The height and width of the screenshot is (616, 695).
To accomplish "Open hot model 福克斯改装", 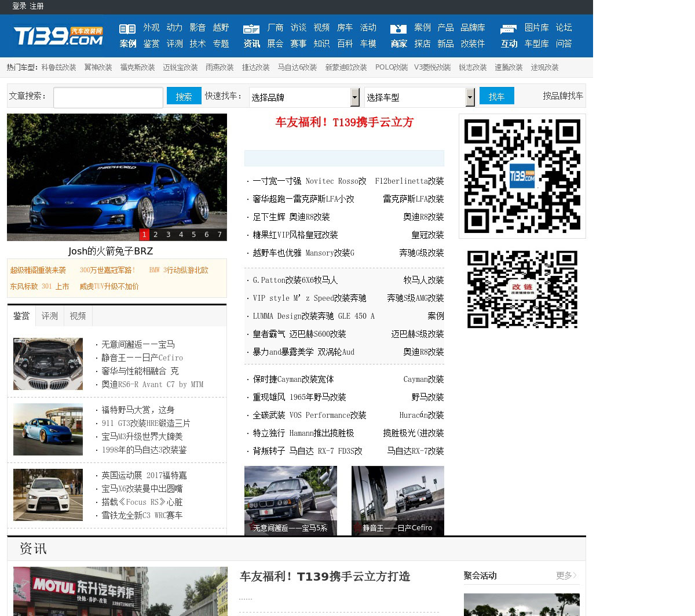I will tap(137, 67).
